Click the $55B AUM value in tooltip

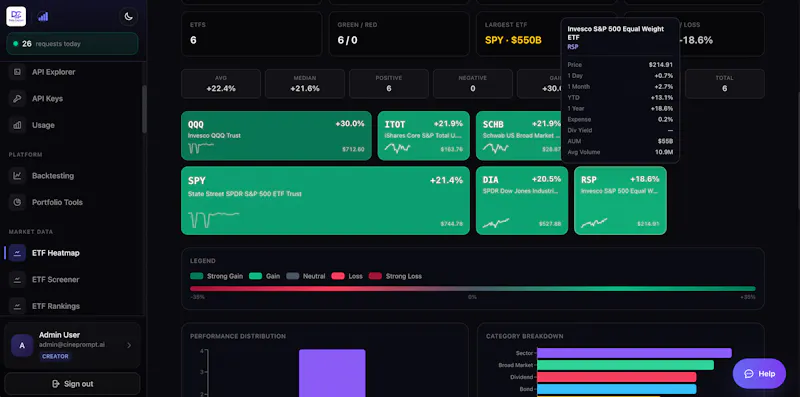click(665, 141)
